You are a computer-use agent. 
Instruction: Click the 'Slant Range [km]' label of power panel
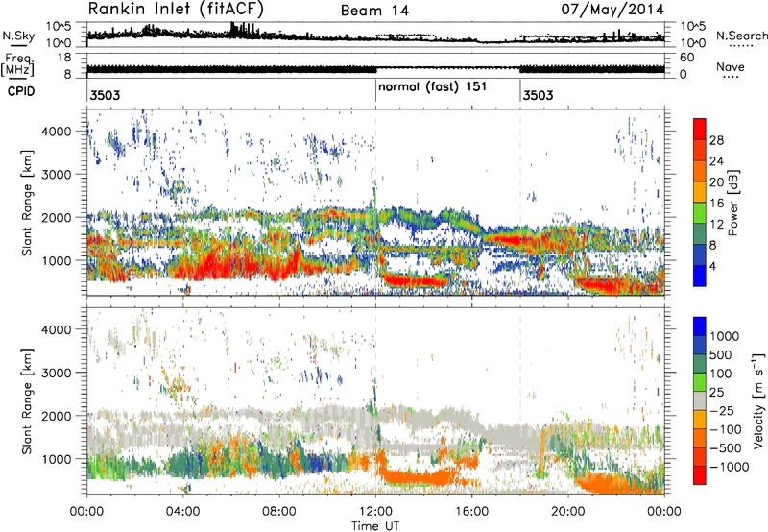point(27,203)
